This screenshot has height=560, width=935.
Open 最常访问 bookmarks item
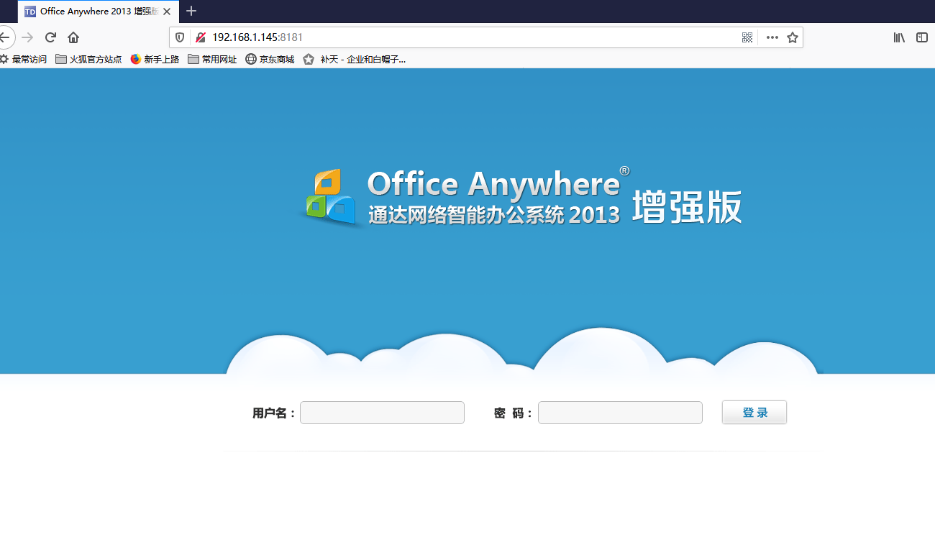coord(24,60)
